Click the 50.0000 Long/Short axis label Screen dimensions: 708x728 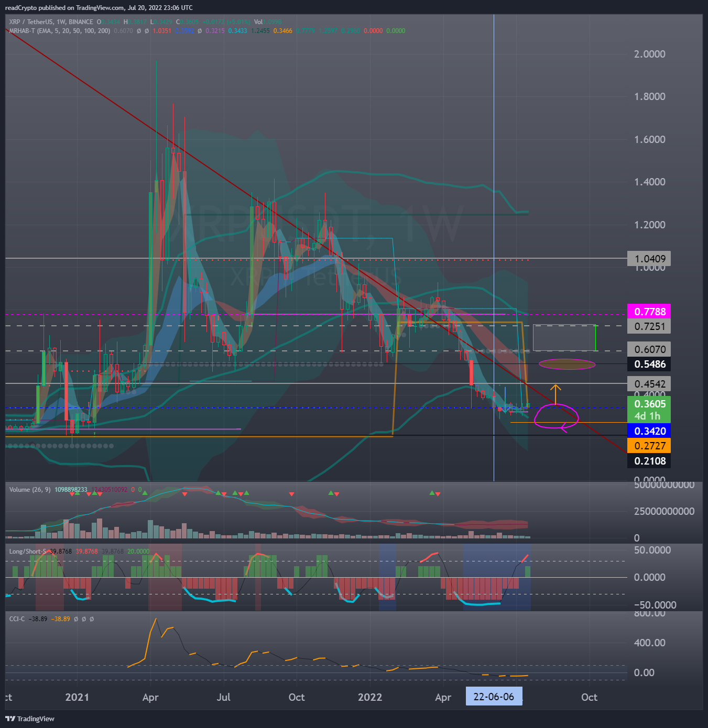(652, 550)
